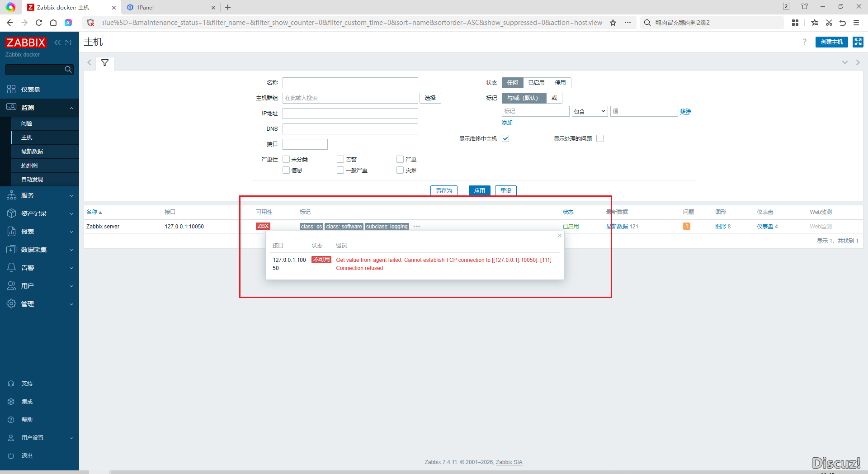Open 最新数据 in the sidebar
Viewport: 868px width, 474px height.
click(x=32, y=151)
